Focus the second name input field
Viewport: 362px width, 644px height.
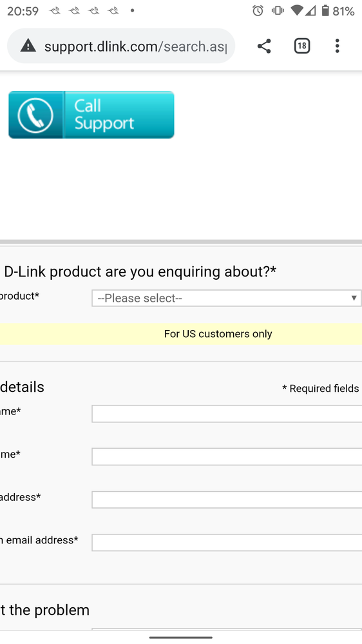[227, 456]
